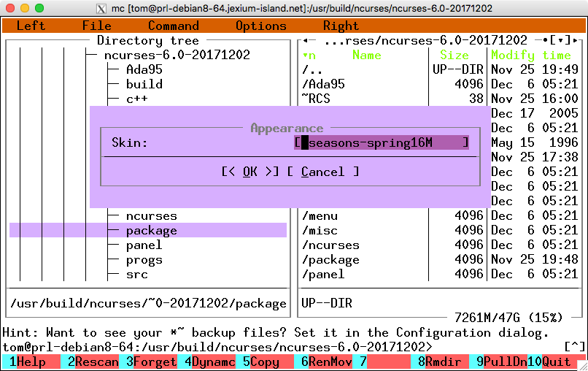
Task: Click the left history arrow in right panel
Action: pyautogui.click(x=308, y=40)
